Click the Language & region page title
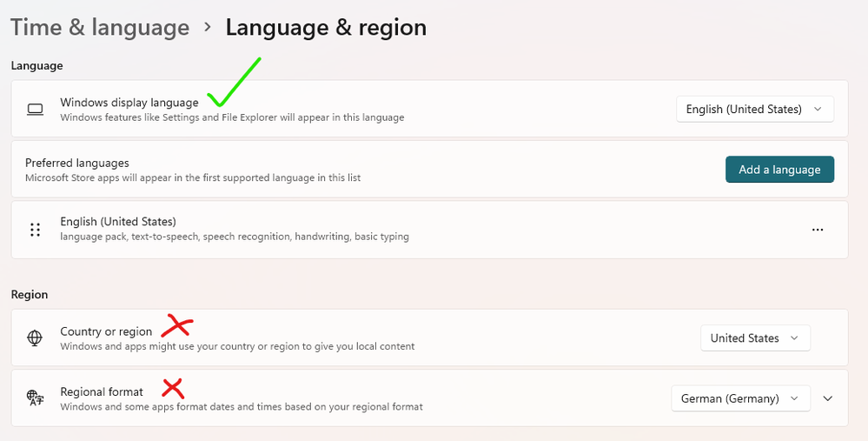This screenshot has height=441, width=868. [326, 28]
